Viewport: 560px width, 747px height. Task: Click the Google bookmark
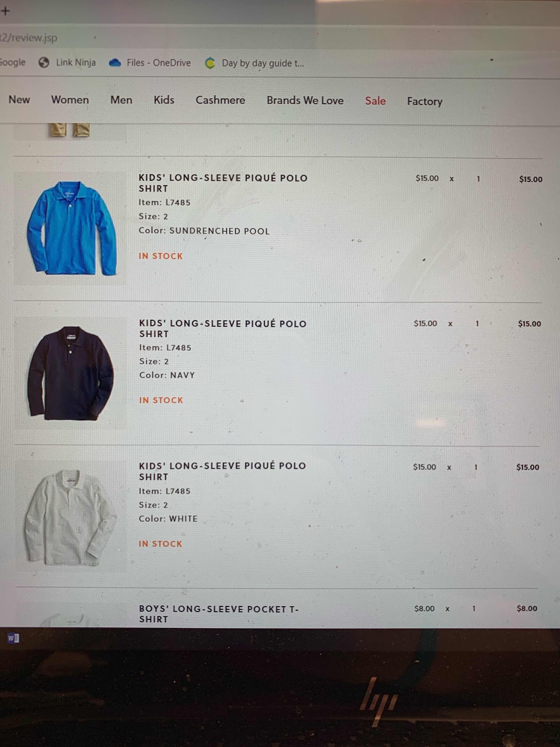click(13, 62)
